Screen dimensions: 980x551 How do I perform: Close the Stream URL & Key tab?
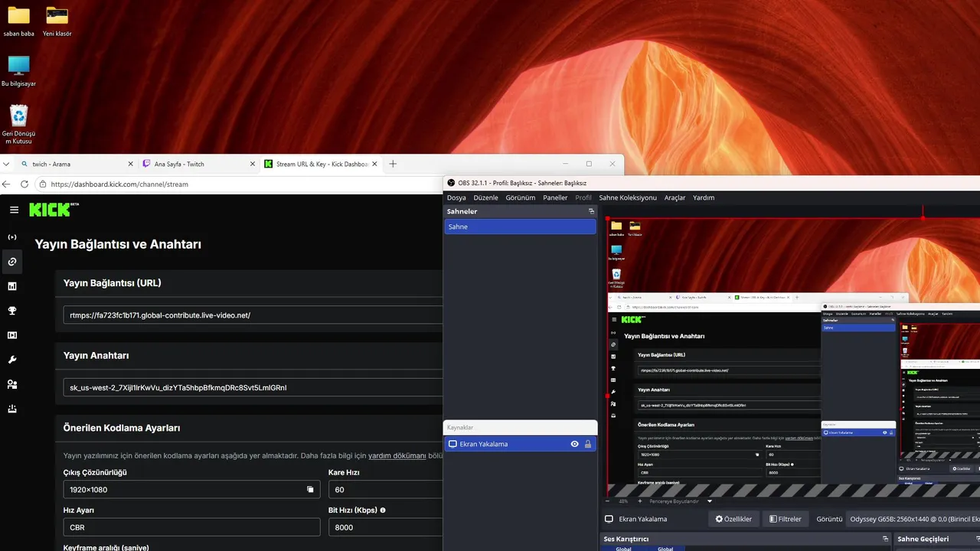tap(374, 164)
